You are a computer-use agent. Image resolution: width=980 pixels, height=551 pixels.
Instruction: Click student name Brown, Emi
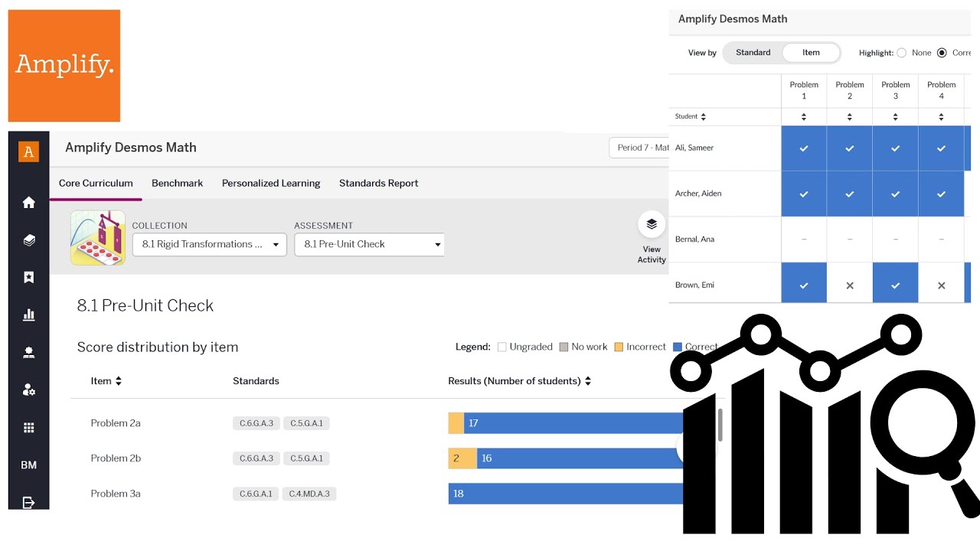click(694, 285)
